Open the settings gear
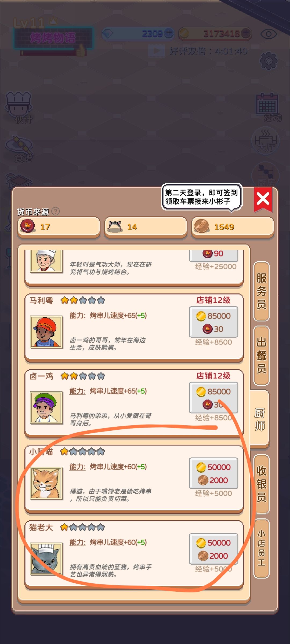Screen dimensions: 290x644 click(269, 61)
